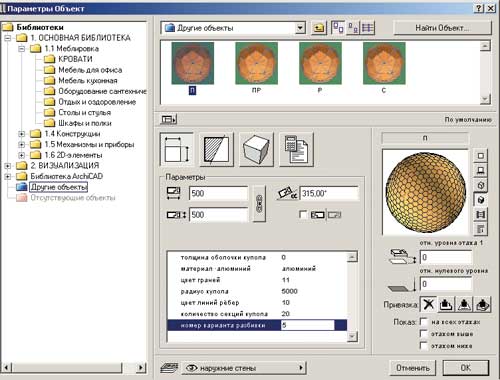Image resolution: width=500 pixels, height=380 pixels.
Task: Click the rotation angle icon
Action: click(x=287, y=193)
